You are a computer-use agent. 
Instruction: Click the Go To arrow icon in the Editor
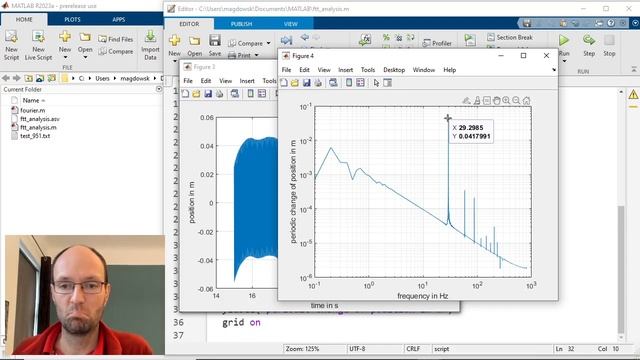[x=286, y=40]
